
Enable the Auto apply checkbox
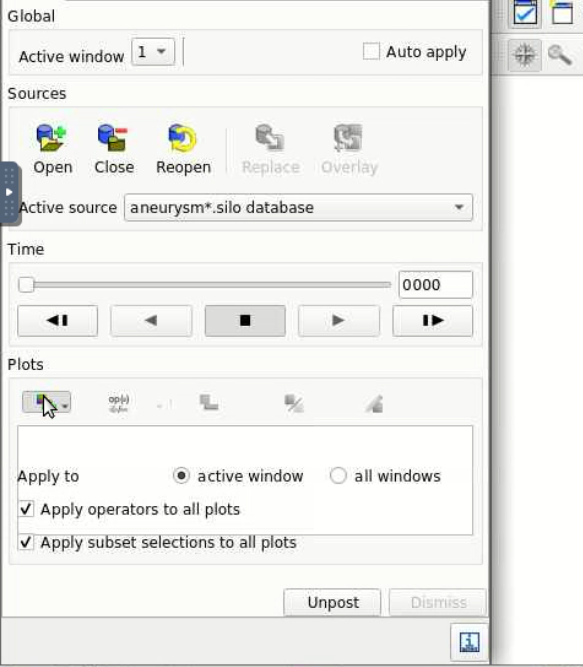[371, 51]
